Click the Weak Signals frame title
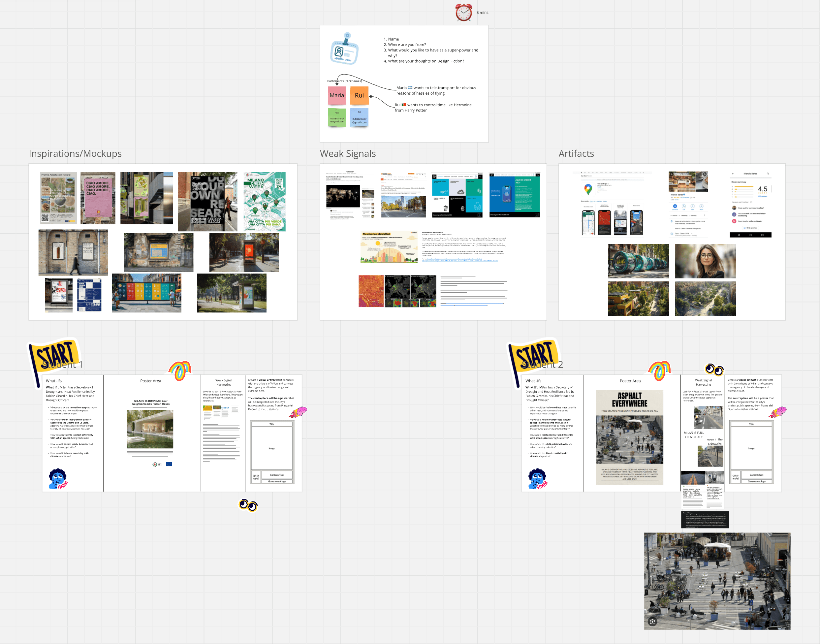 click(x=348, y=153)
